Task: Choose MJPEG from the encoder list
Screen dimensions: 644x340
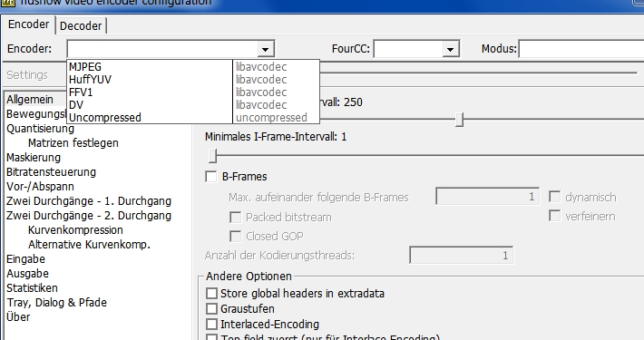Action: click(193, 66)
